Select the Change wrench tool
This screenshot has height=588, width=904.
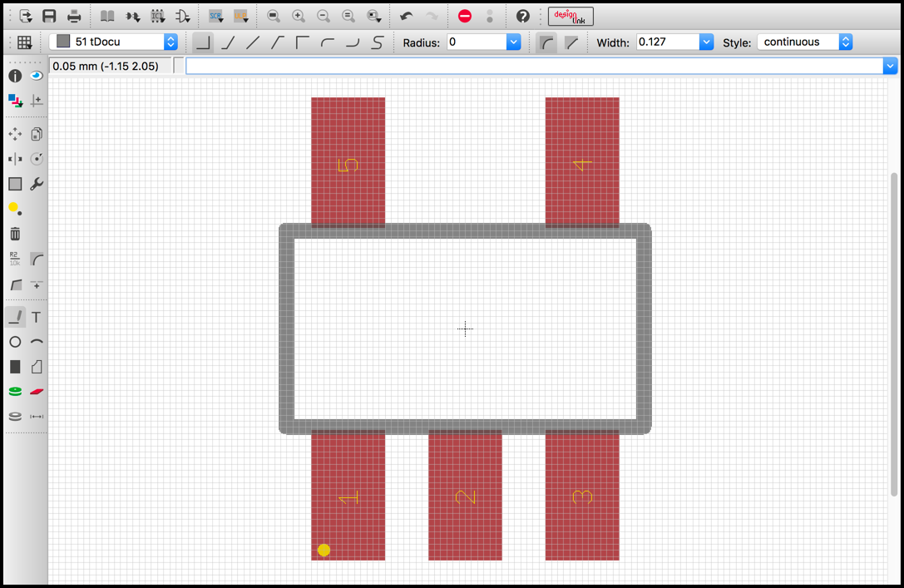point(37,184)
